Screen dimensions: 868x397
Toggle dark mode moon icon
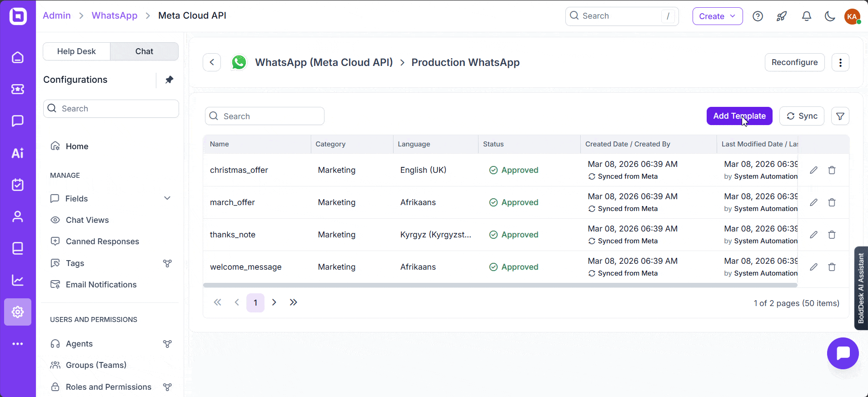(x=830, y=16)
